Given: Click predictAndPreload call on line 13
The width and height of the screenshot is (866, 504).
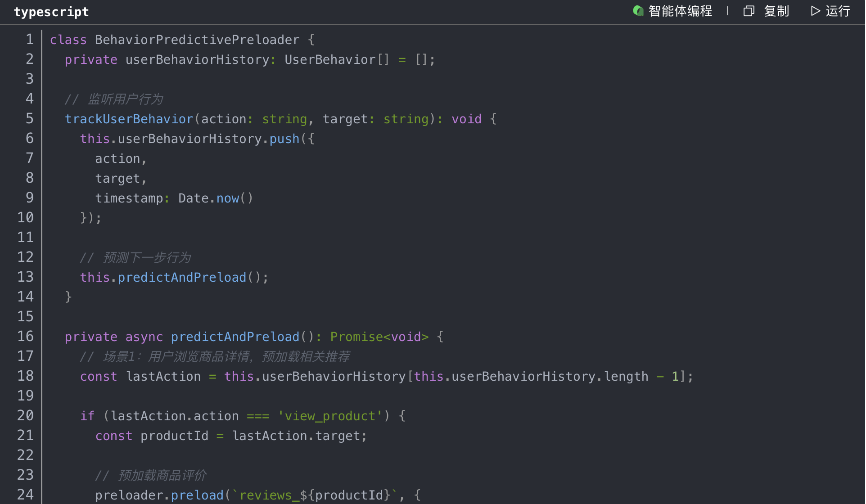Looking at the screenshot, I should point(182,277).
